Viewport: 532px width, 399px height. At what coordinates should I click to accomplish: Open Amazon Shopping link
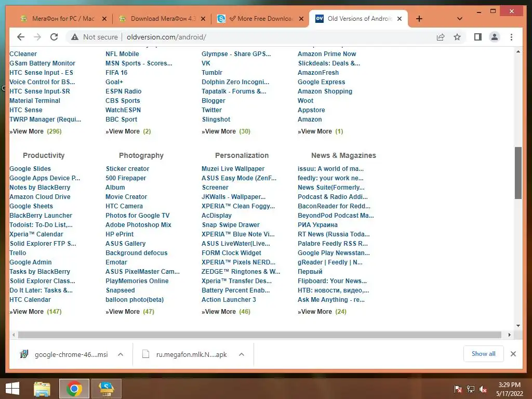pyautogui.click(x=325, y=91)
